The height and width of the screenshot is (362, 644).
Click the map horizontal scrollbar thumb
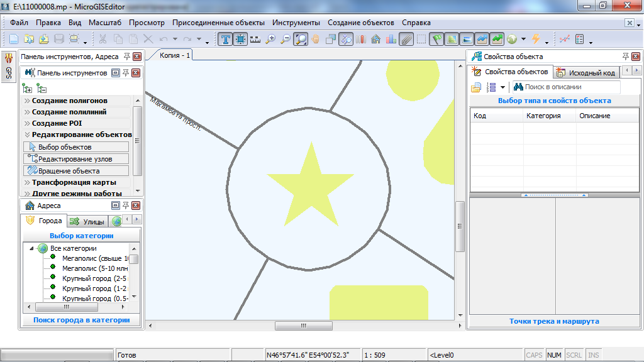[303, 326]
